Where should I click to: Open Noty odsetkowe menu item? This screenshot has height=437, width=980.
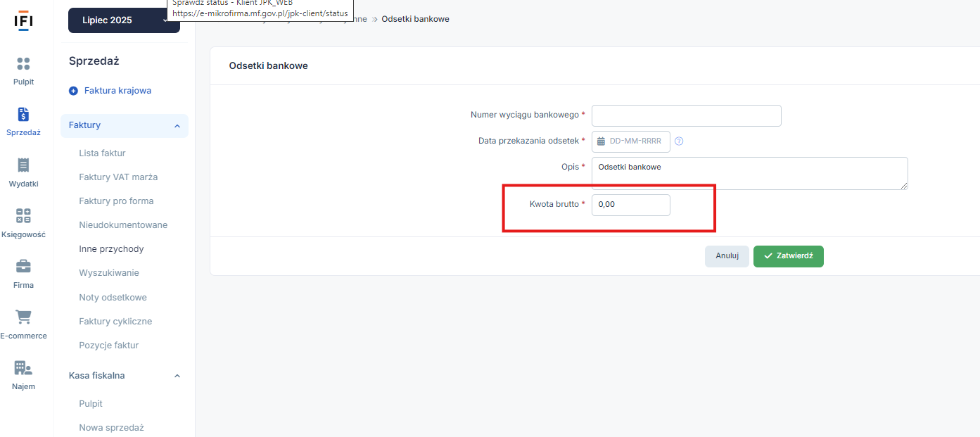[113, 298]
